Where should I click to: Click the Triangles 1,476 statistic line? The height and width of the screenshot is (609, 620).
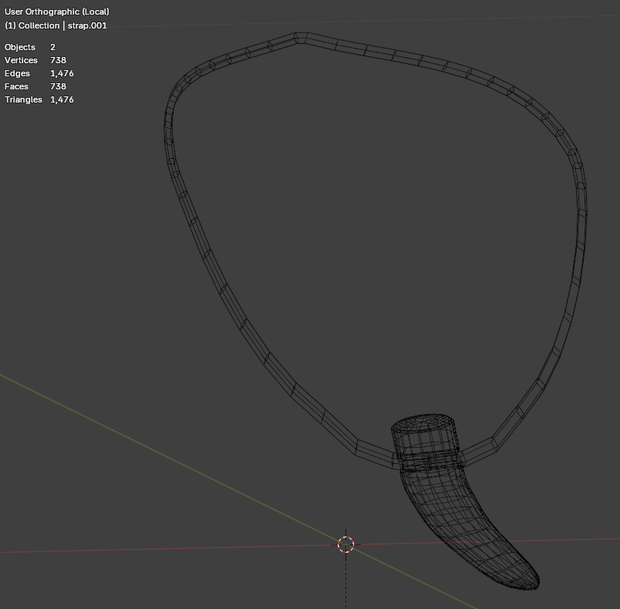[39, 99]
